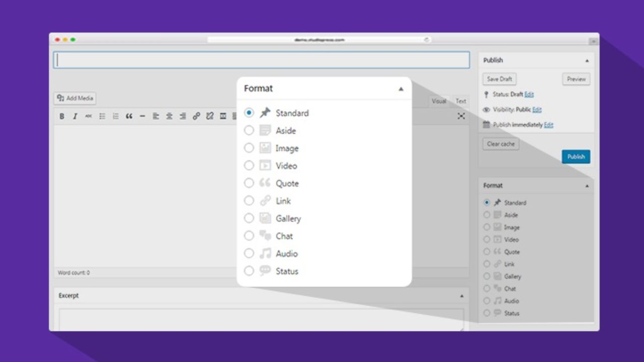Edit the Visibility: Public setting
This screenshot has height=362, width=644.
(537, 110)
